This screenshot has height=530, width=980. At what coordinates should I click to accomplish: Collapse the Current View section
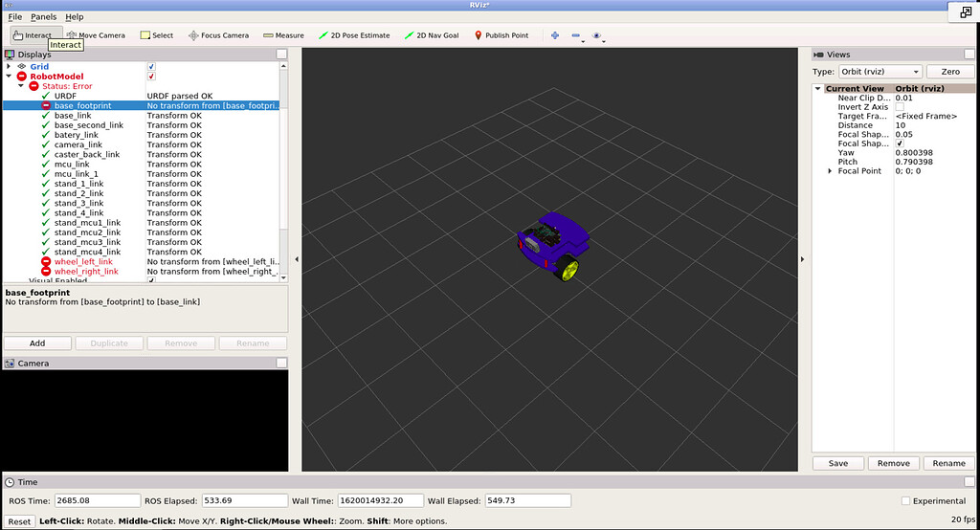(x=817, y=89)
